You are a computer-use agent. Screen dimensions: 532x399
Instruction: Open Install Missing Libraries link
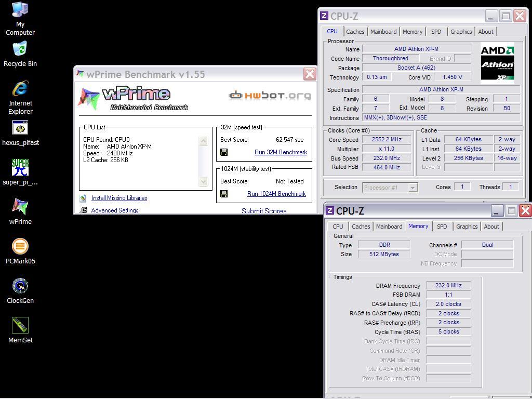(x=119, y=198)
